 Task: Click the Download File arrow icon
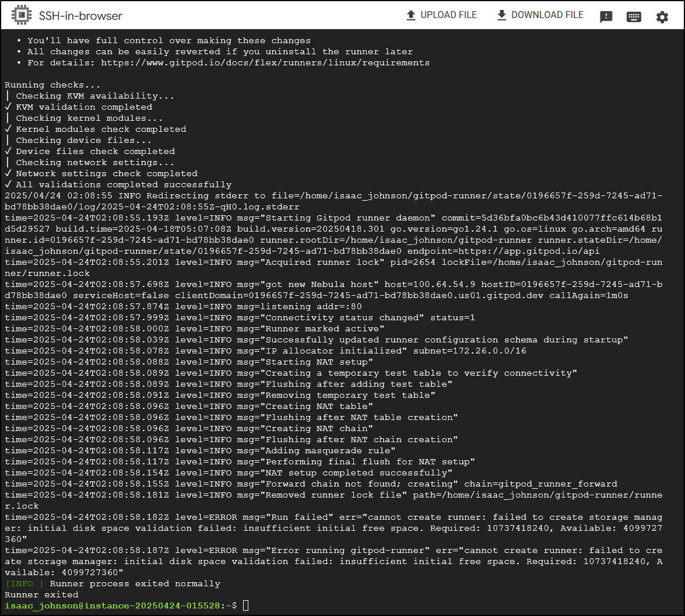click(x=501, y=15)
